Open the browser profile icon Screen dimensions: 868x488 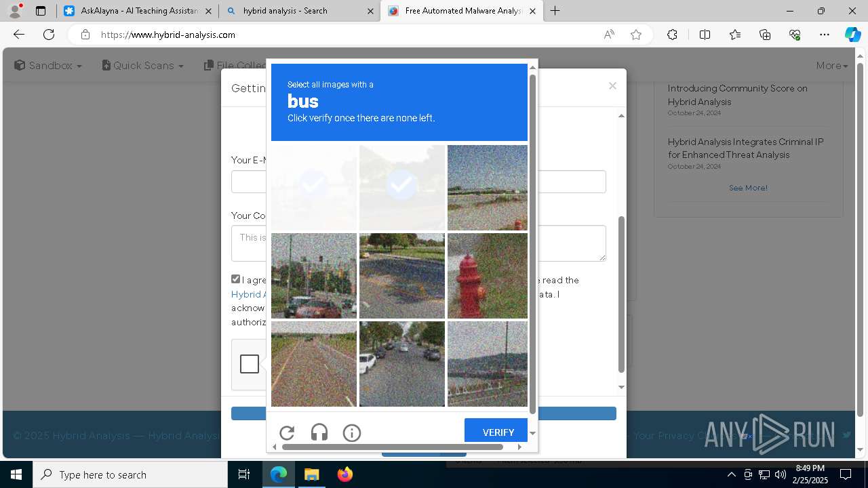pyautogui.click(x=15, y=11)
